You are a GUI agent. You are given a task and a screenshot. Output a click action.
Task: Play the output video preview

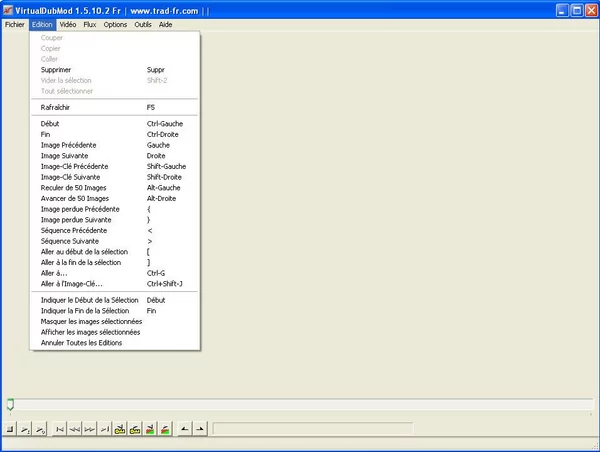[40, 429]
